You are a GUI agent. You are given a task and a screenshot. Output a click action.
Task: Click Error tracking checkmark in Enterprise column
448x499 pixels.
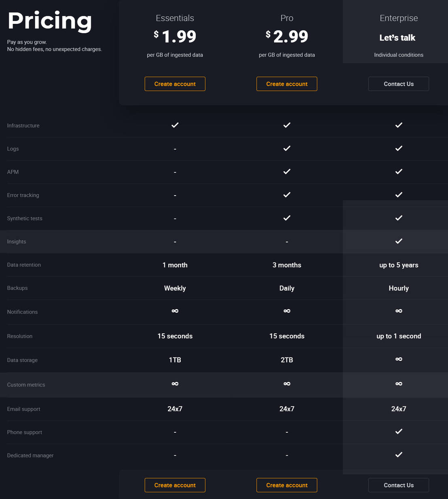(x=399, y=195)
